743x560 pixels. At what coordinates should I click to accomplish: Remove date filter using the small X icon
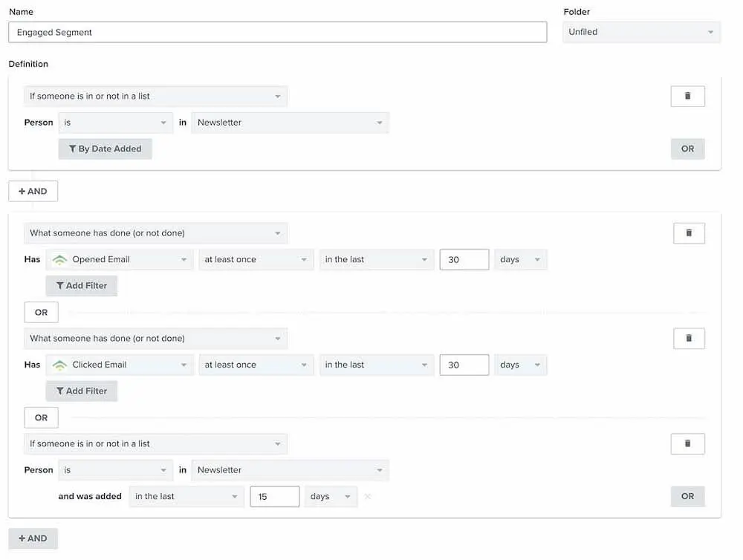coord(368,497)
